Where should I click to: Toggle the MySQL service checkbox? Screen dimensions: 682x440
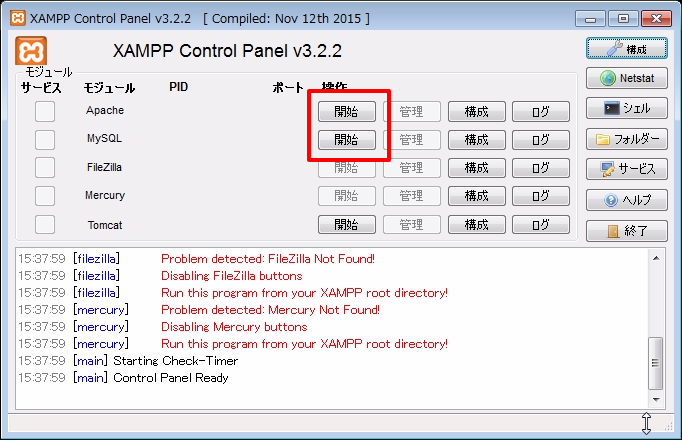pyautogui.click(x=45, y=140)
